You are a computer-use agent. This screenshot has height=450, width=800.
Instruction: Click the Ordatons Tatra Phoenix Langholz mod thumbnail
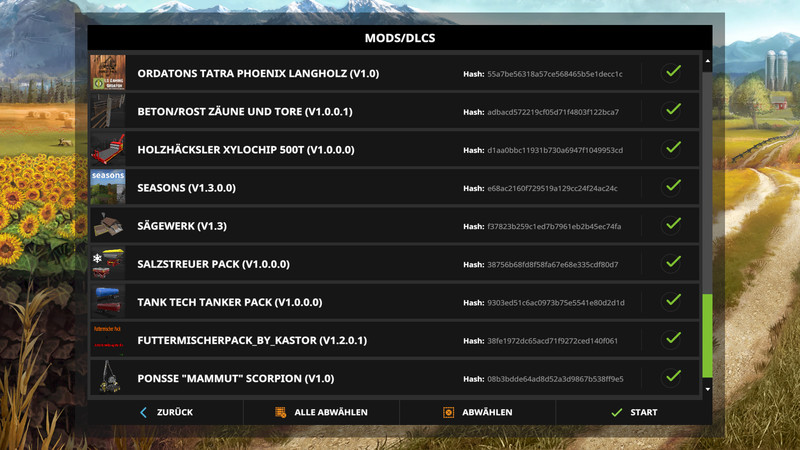(108, 73)
